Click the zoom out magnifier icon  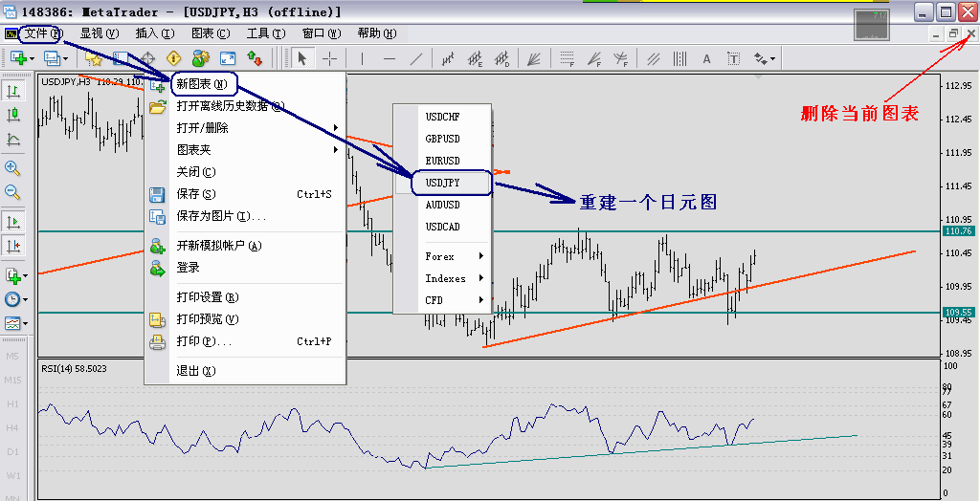13,192
